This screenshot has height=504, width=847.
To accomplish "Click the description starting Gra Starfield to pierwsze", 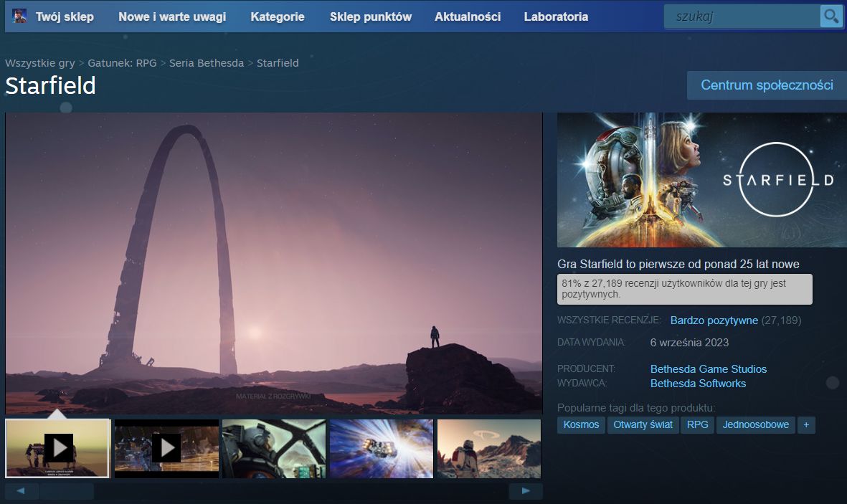I will pos(678,264).
